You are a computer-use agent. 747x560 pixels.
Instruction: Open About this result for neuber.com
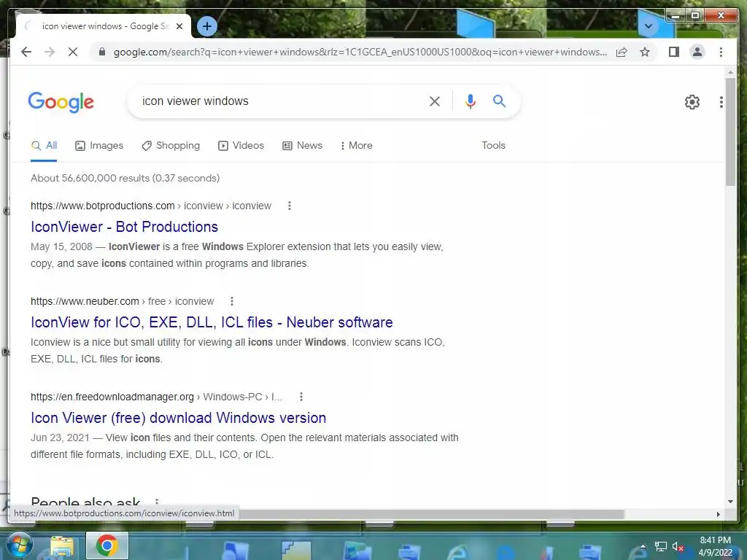click(x=231, y=301)
